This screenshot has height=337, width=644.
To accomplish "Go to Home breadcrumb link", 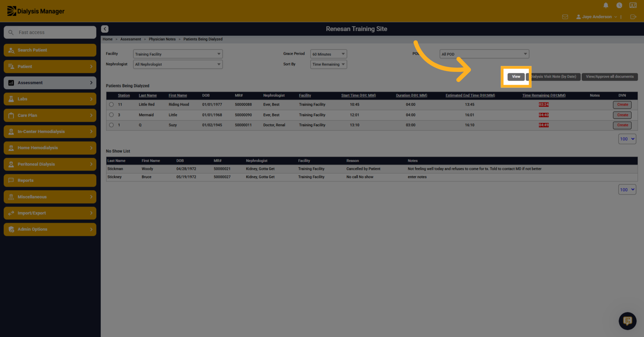I will click(x=108, y=39).
